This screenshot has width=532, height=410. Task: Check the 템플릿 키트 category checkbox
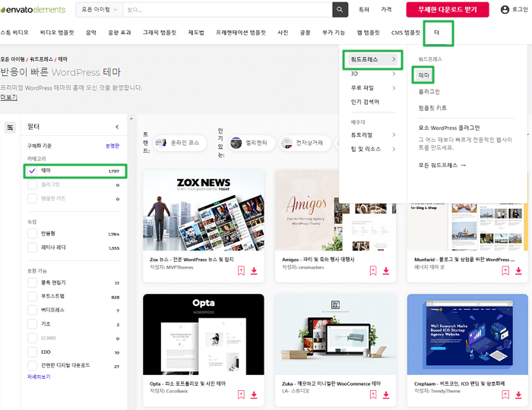click(32, 199)
